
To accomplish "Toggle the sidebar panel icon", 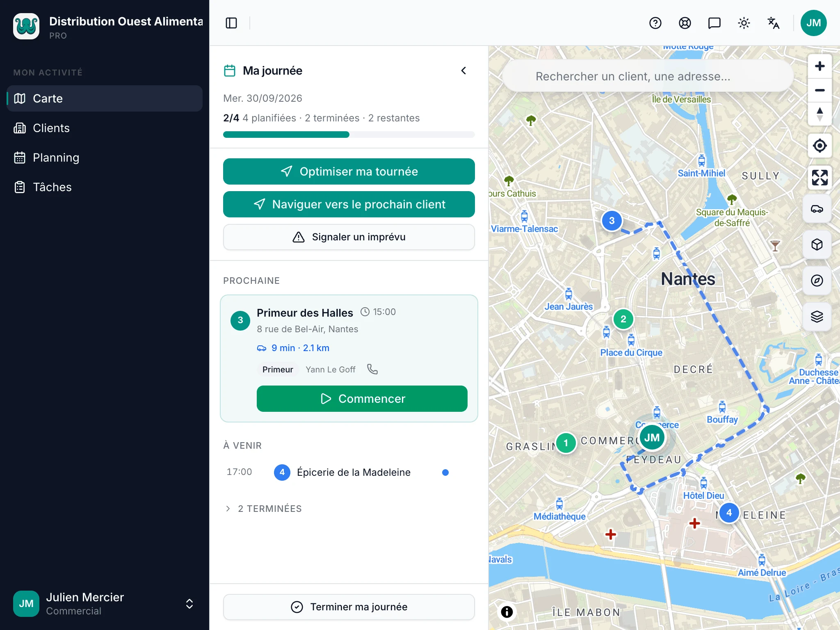I will click(x=231, y=23).
